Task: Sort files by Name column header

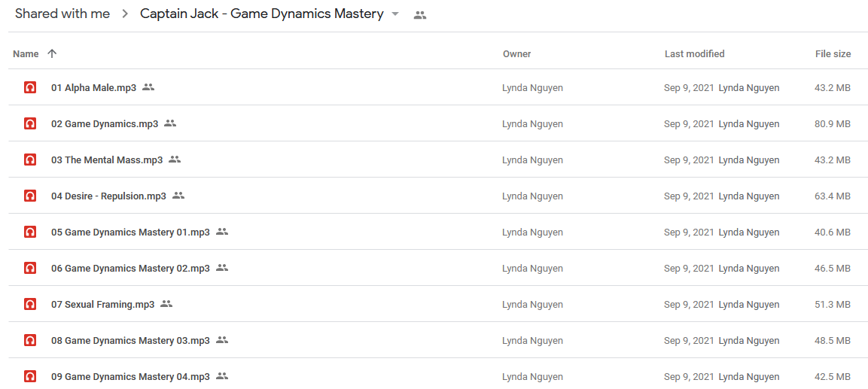Action: coord(26,53)
